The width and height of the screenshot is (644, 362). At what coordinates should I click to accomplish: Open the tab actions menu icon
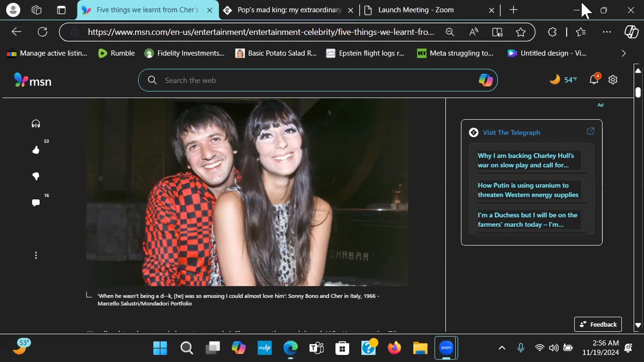(x=61, y=10)
